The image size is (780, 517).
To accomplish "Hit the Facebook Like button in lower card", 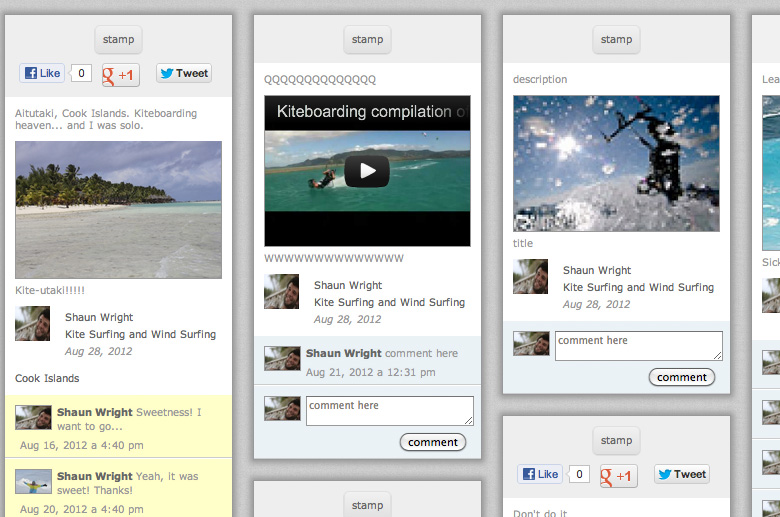I will [540, 474].
